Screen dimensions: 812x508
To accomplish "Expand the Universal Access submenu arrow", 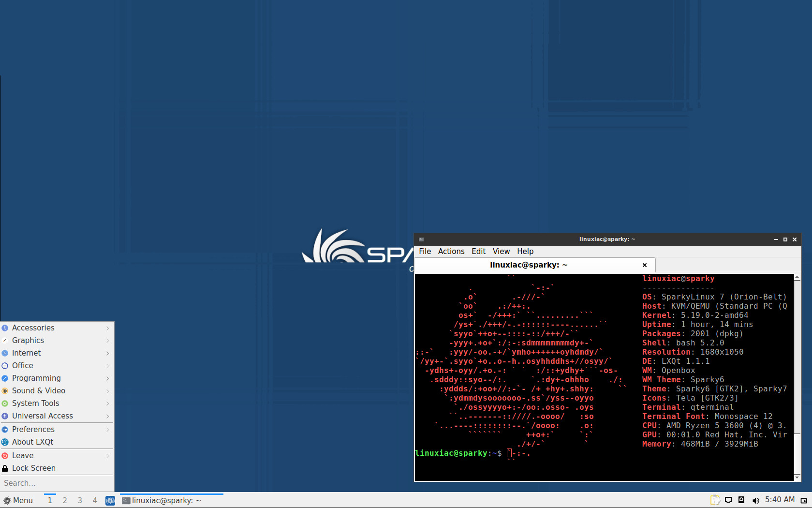I will (x=108, y=416).
